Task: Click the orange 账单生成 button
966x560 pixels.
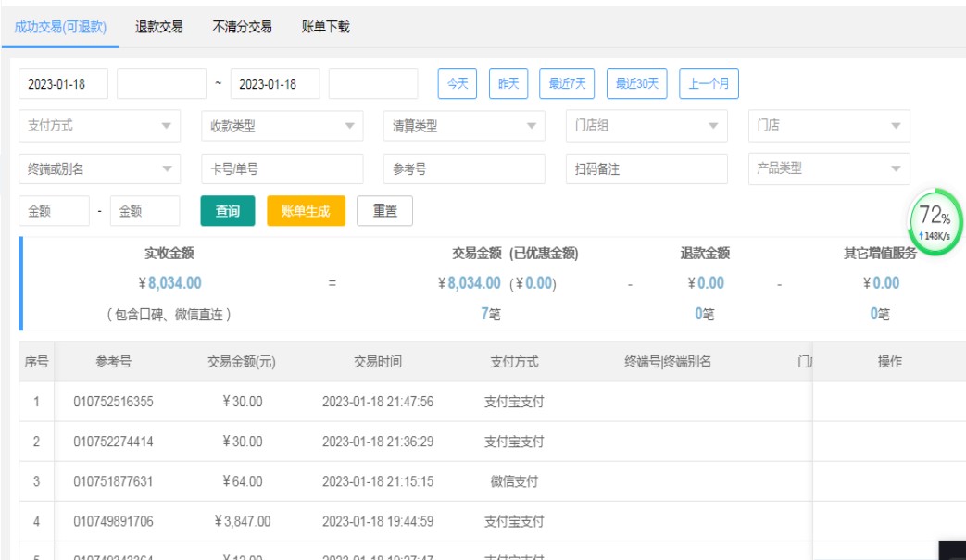Action: (x=306, y=211)
